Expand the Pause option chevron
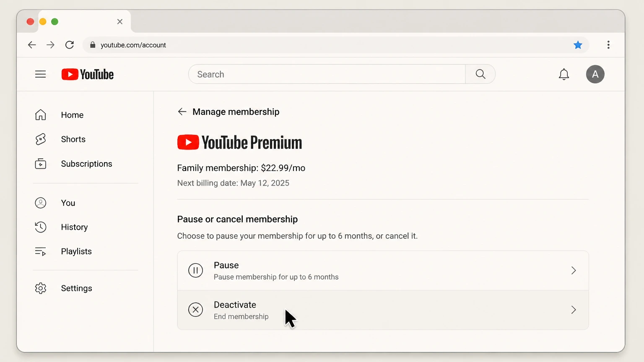644x362 pixels. (x=574, y=271)
